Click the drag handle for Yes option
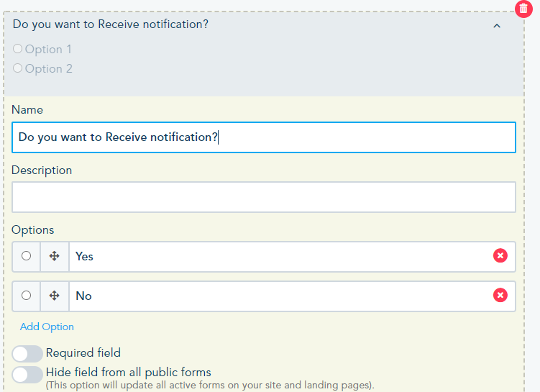540x392 pixels. coord(55,256)
